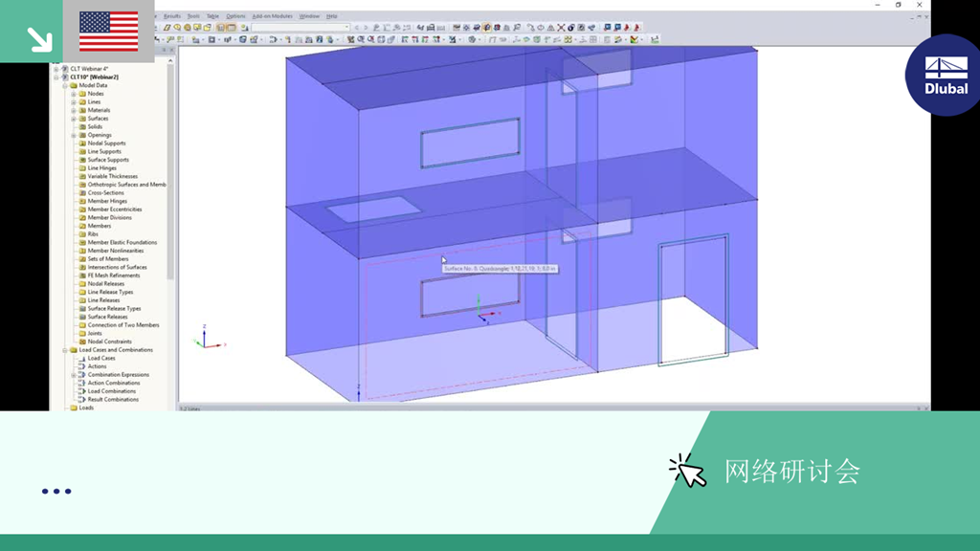
Task: Select Joints tree item
Action: 95,333
